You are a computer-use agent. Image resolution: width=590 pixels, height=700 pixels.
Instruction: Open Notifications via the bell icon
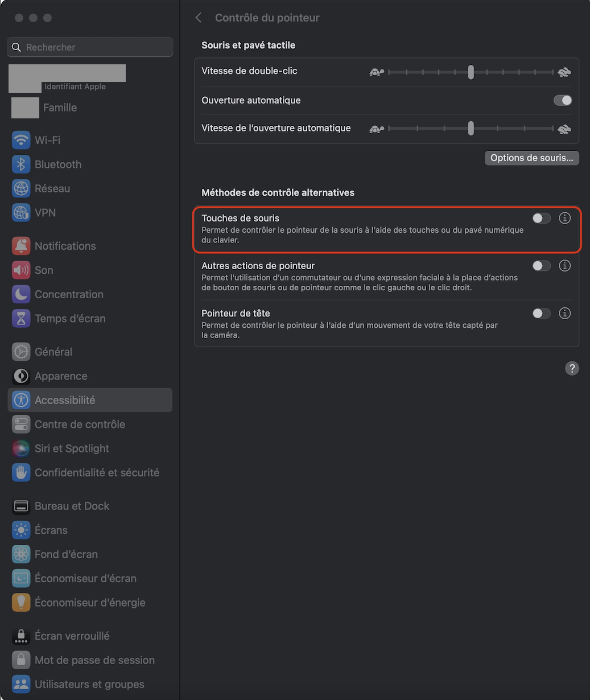(x=21, y=246)
